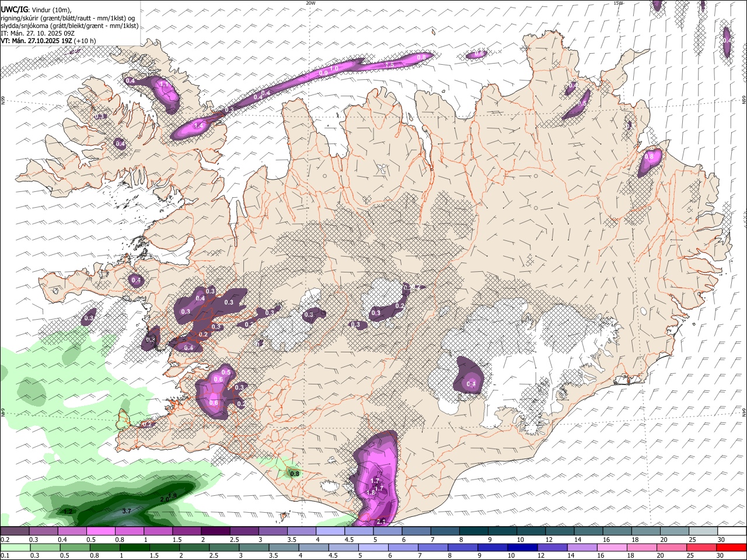Click the 0.1 label in rain legend
This screenshot has height=560, width=747.
click(x=5, y=555)
